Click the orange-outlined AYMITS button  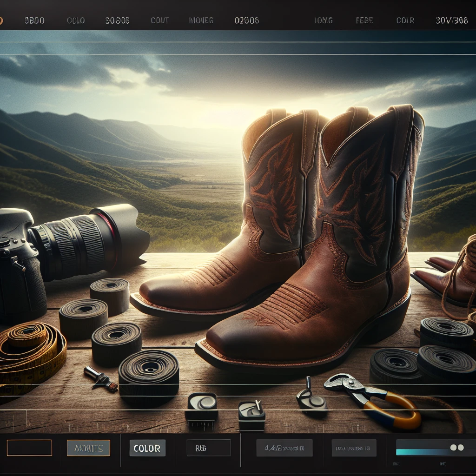point(88,448)
